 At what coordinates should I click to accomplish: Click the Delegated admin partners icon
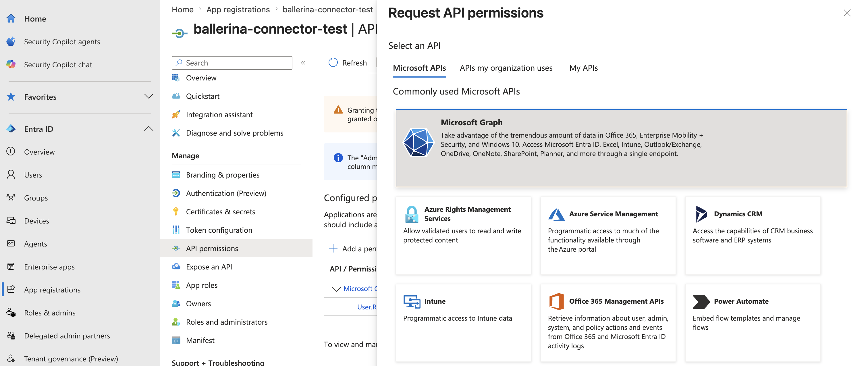tap(11, 335)
